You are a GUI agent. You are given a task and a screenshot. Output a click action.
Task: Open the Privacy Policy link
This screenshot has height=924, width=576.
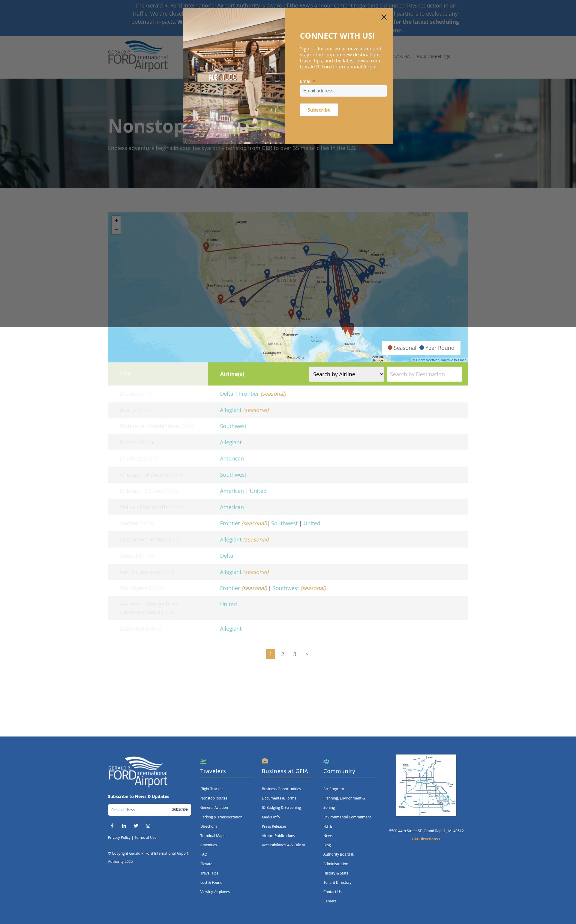[x=119, y=837]
